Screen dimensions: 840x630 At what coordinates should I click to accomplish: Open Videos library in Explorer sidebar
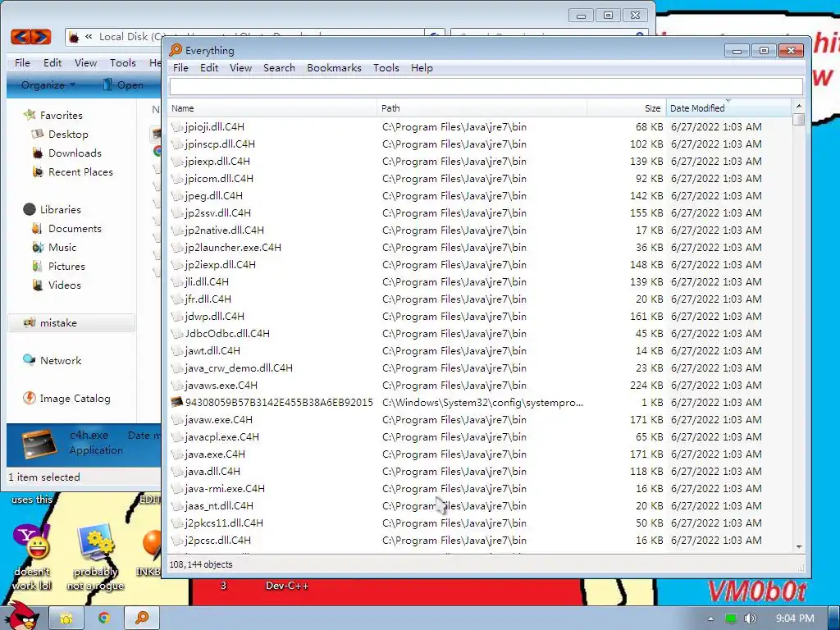[64, 285]
